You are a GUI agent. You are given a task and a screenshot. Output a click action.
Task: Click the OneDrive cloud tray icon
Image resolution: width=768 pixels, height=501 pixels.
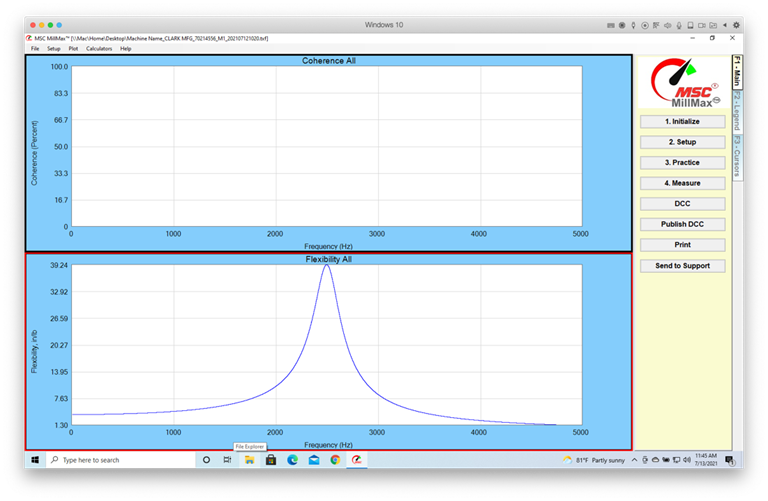[x=655, y=460]
